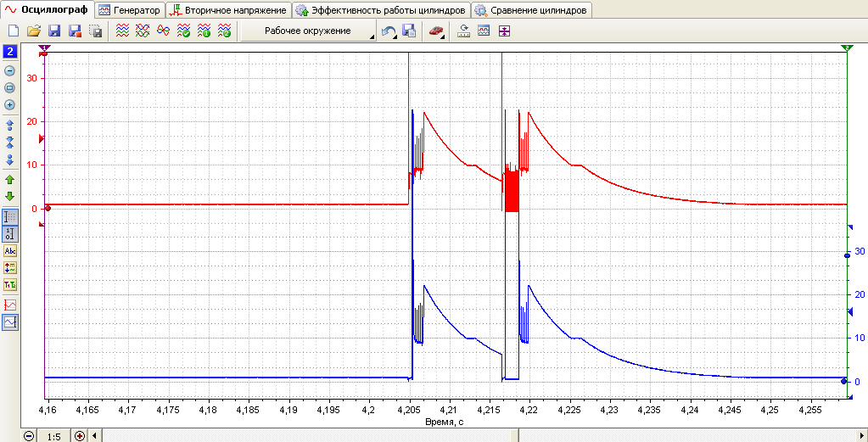Zoom out vertically with the minus circle

(10, 70)
